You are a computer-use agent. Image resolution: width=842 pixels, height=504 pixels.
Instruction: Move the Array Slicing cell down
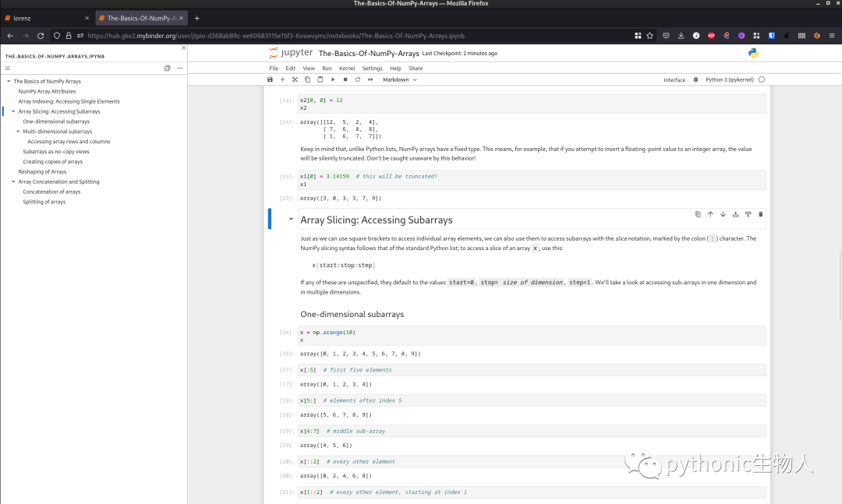(x=723, y=214)
